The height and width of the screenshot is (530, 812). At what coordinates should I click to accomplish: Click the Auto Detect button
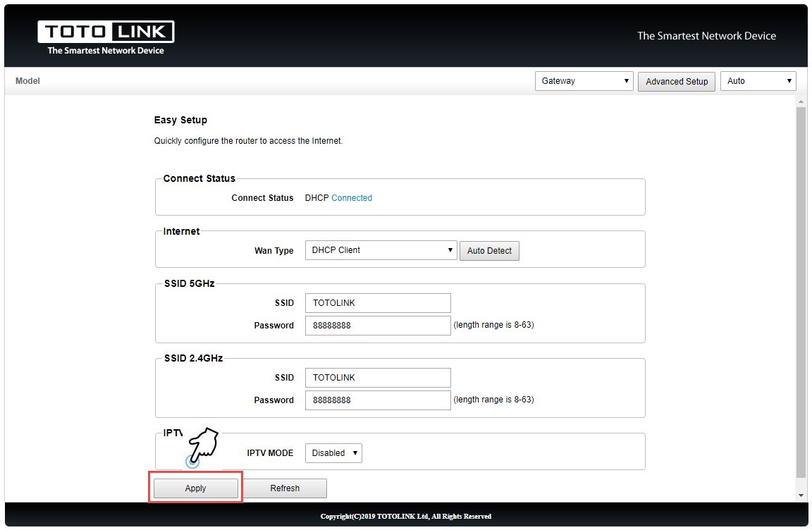pyautogui.click(x=489, y=251)
